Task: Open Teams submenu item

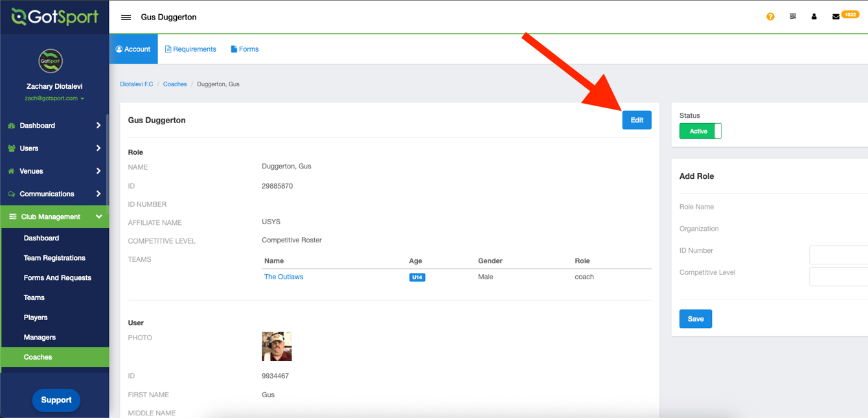Action: coord(34,297)
